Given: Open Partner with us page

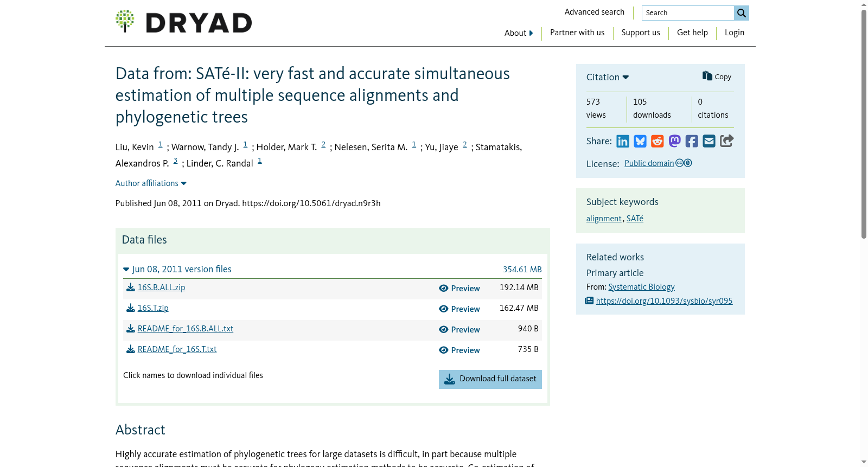Looking at the screenshot, I should (x=577, y=33).
